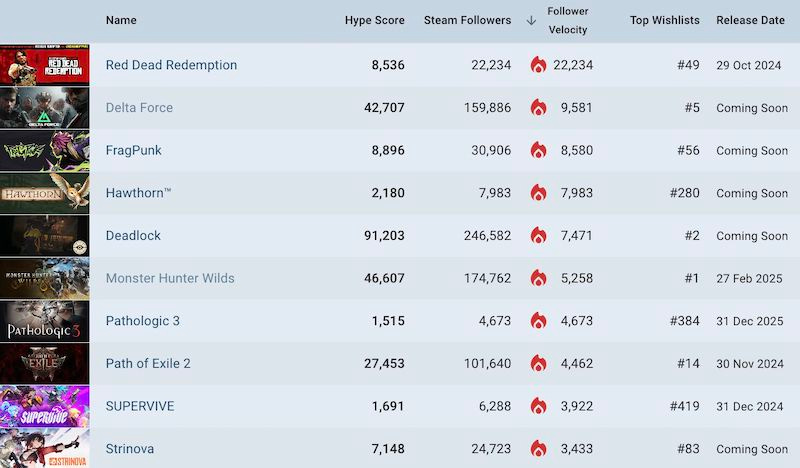Click release date 29 Oct 2024
Screen dimensions: 800x468
point(748,65)
